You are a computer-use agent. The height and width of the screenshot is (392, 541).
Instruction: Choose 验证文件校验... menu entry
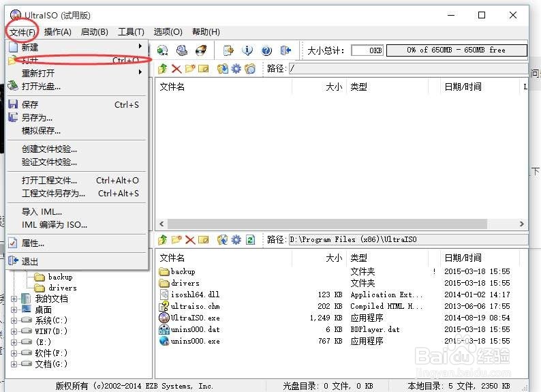pos(76,162)
